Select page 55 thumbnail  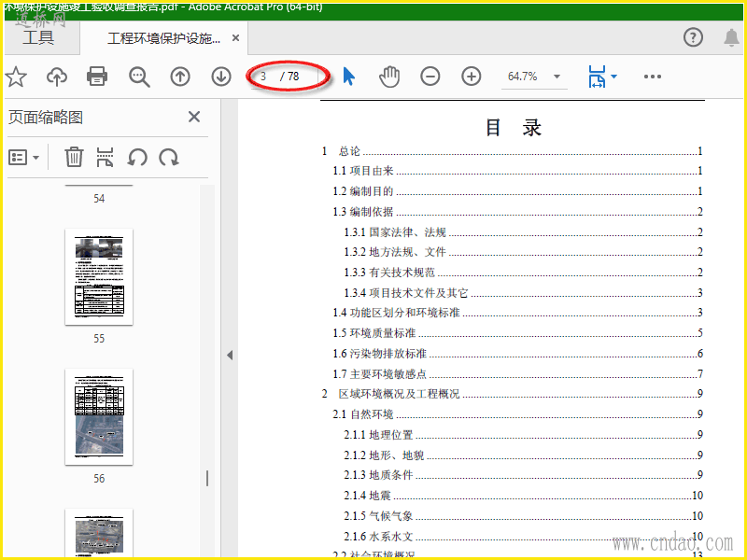point(99,276)
